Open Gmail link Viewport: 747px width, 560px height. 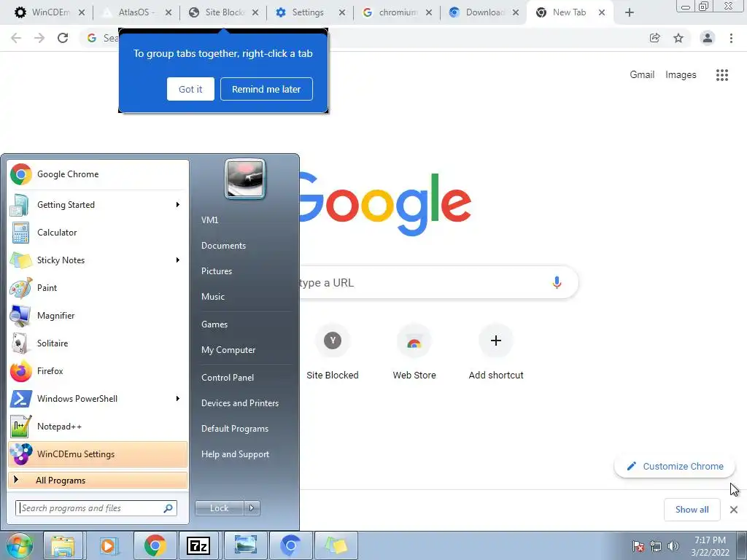[642, 75]
